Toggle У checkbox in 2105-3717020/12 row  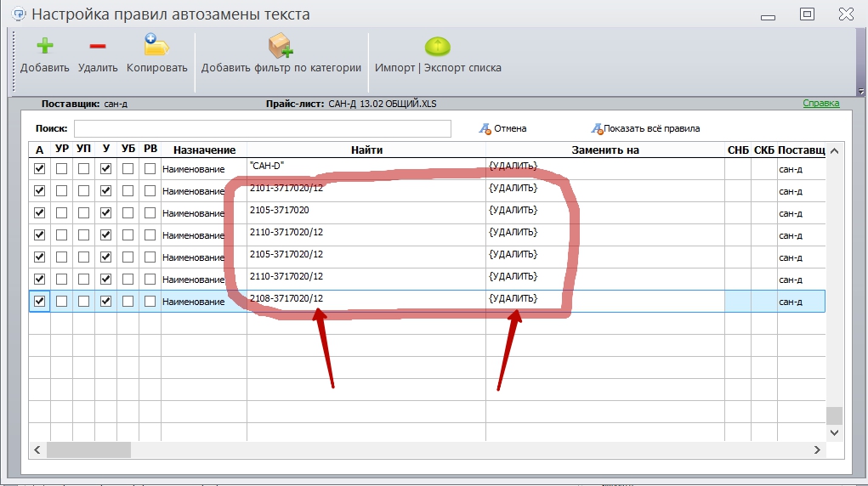(105, 257)
